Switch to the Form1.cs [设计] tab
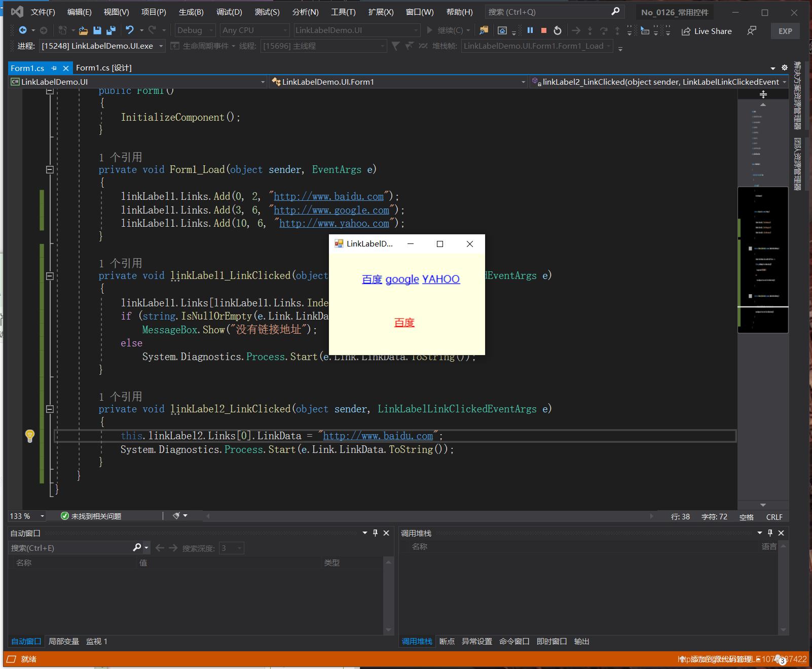Screen dimensions: 812x669 (103, 67)
